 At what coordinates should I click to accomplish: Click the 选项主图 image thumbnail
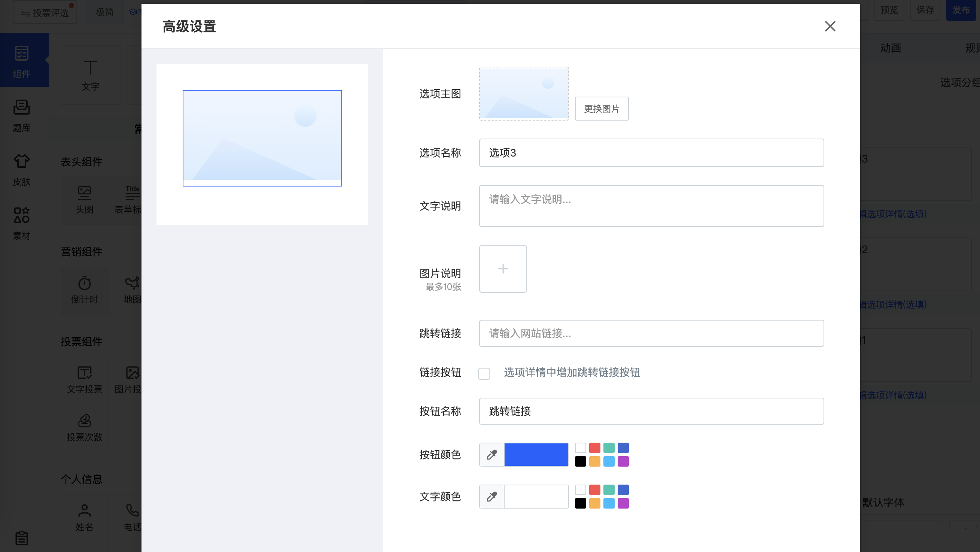click(x=523, y=94)
